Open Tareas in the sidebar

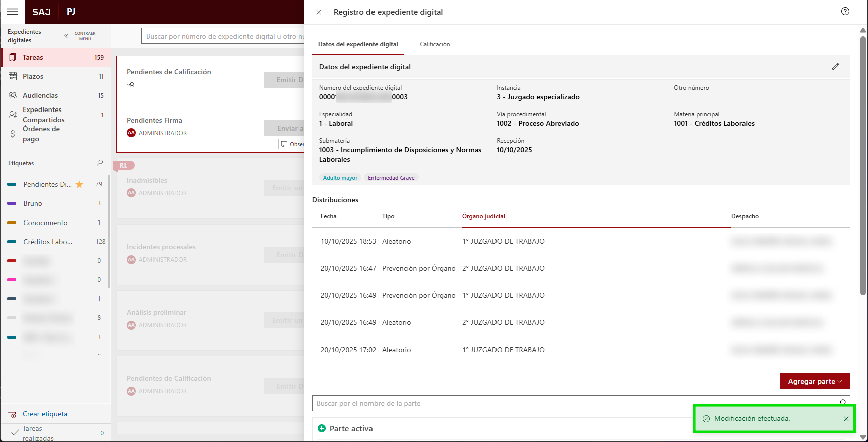coord(33,57)
